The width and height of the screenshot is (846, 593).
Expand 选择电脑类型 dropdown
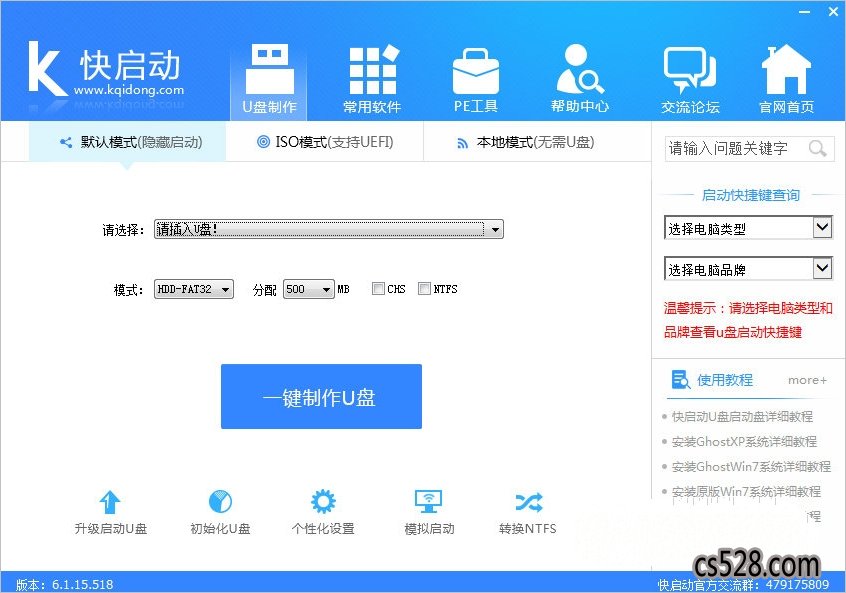(748, 228)
